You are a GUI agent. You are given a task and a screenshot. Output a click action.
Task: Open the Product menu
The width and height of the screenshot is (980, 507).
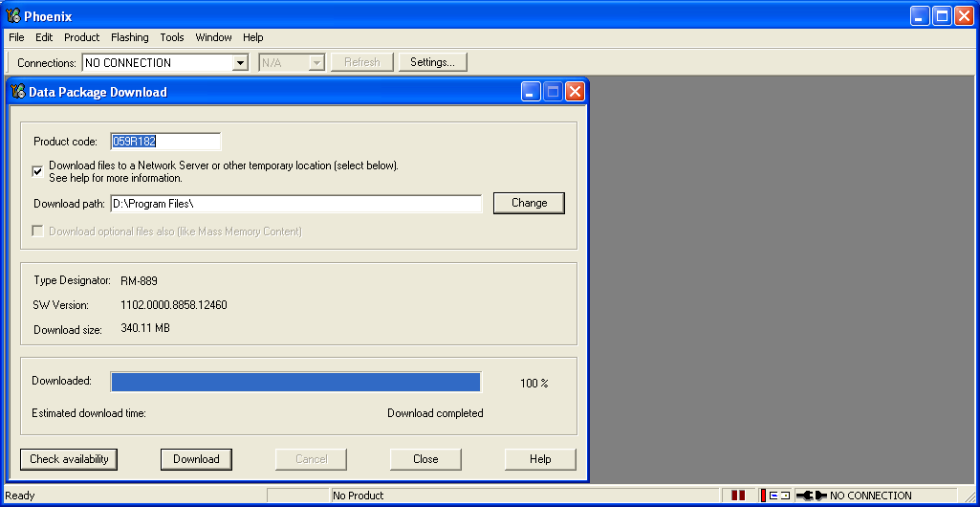point(82,37)
